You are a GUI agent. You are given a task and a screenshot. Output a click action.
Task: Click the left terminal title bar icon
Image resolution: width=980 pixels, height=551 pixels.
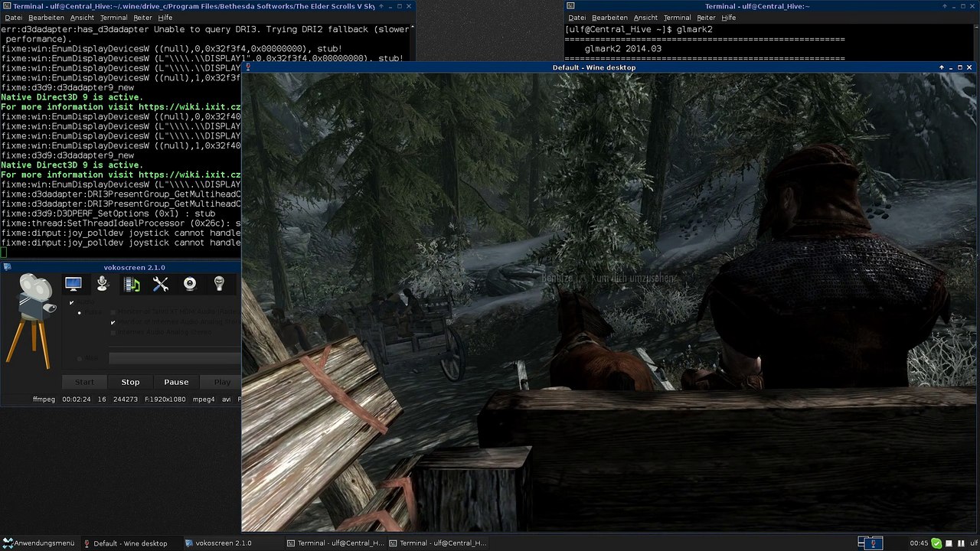click(6, 6)
